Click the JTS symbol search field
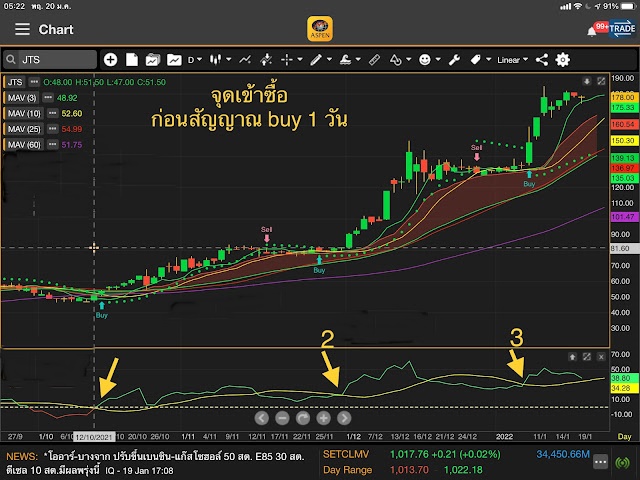The width and height of the screenshot is (640, 480). [50, 60]
